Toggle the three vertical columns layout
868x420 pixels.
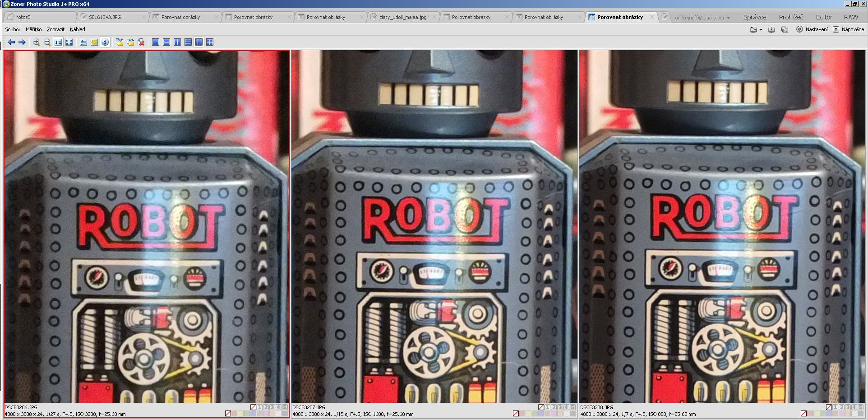(199, 42)
